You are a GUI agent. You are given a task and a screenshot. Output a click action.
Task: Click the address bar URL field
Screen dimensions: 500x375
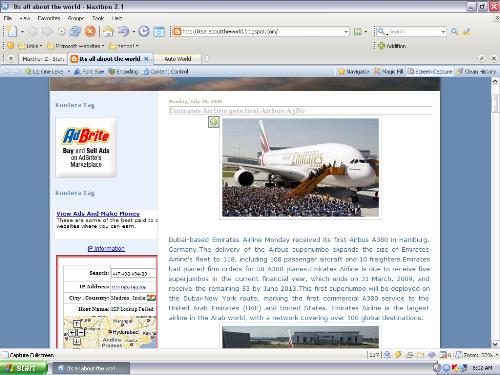click(x=261, y=31)
